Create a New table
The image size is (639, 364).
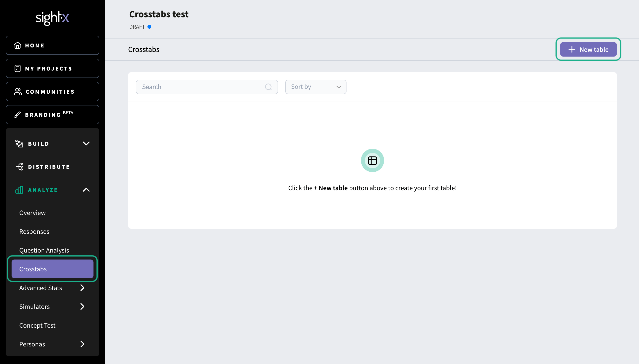(x=588, y=49)
